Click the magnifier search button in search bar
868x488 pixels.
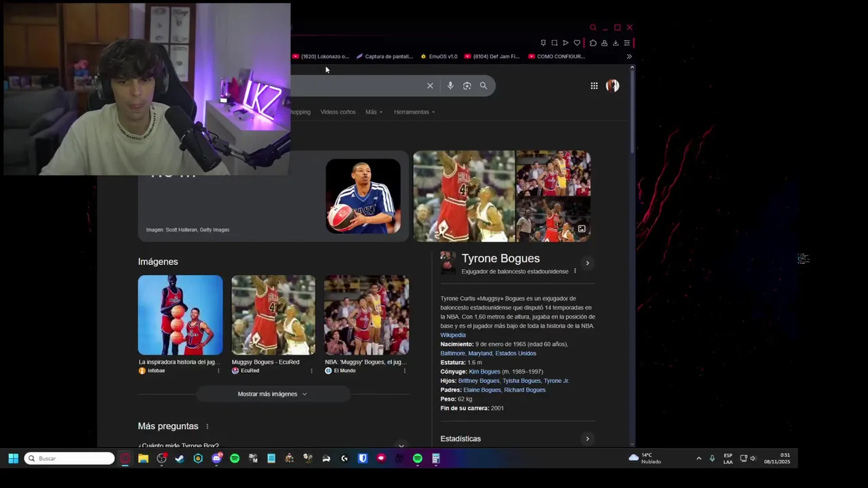coord(484,85)
